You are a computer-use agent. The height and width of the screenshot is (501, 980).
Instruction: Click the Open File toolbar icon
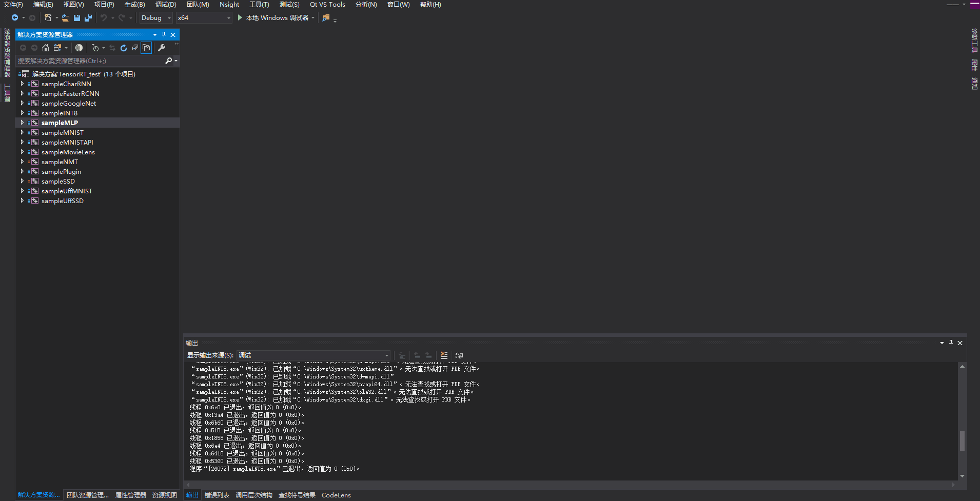[x=66, y=18]
